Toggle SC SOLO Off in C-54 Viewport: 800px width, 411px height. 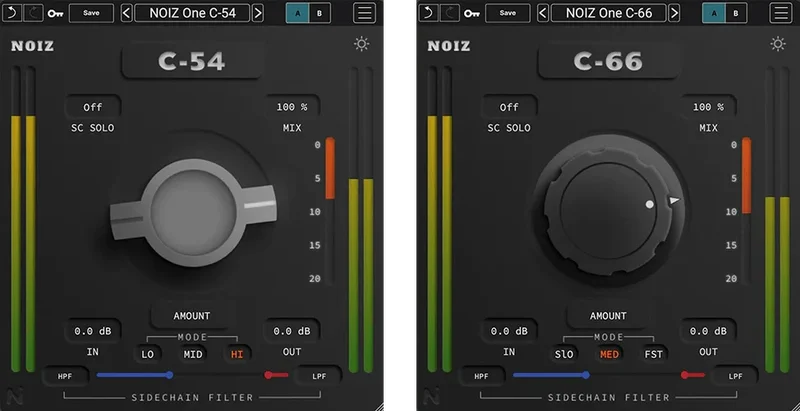[93, 107]
